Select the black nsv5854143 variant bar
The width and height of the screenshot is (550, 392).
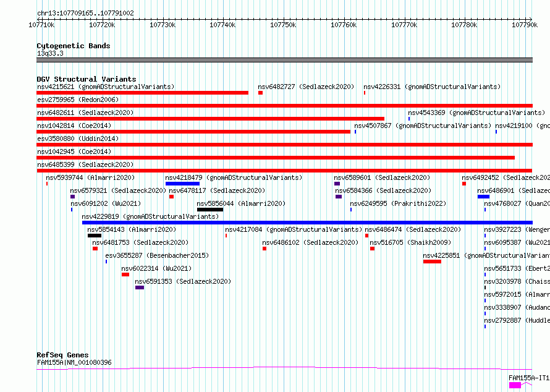tap(95, 236)
